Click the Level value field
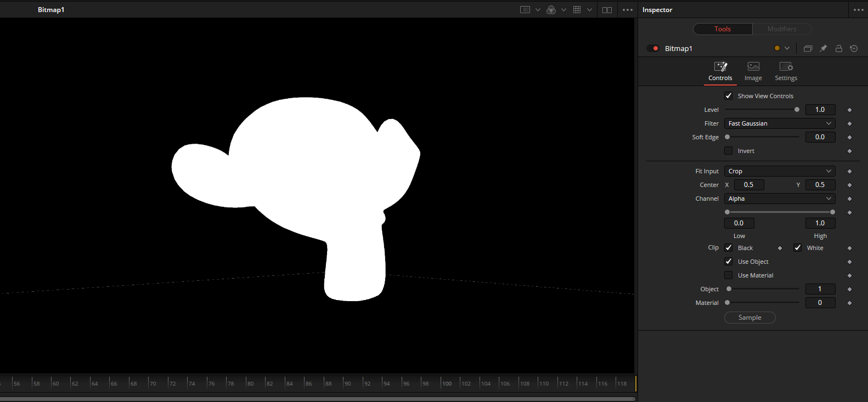 [x=820, y=110]
